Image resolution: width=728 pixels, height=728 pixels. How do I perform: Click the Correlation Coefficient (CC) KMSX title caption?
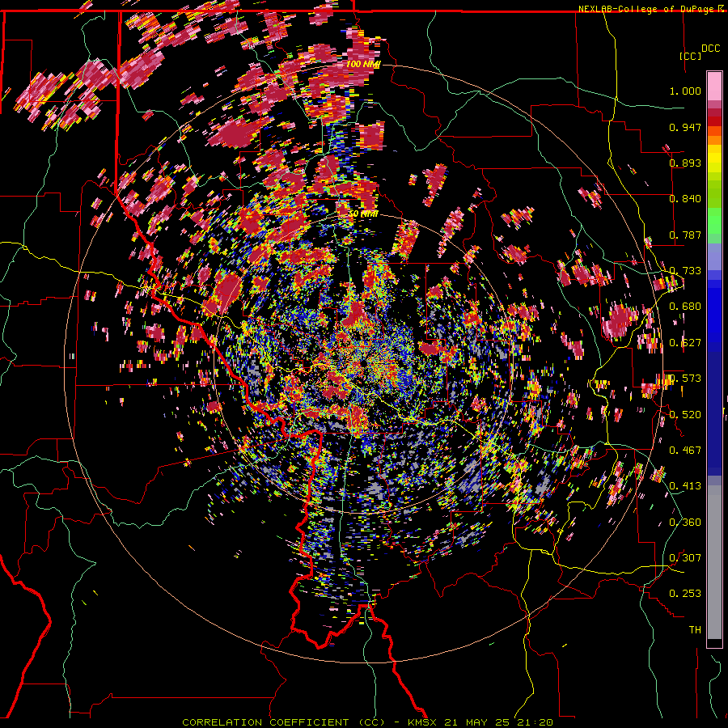coord(367,722)
